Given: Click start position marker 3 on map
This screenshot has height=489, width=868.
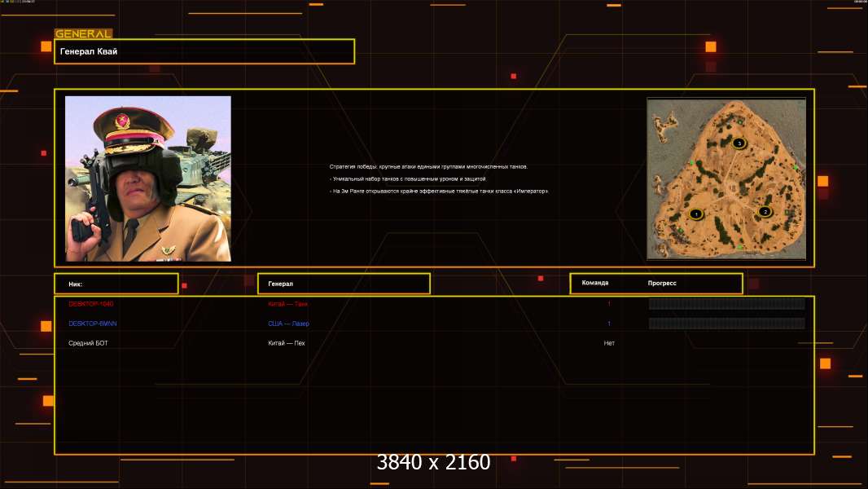Looking at the screenshot, I should point(739,143).
